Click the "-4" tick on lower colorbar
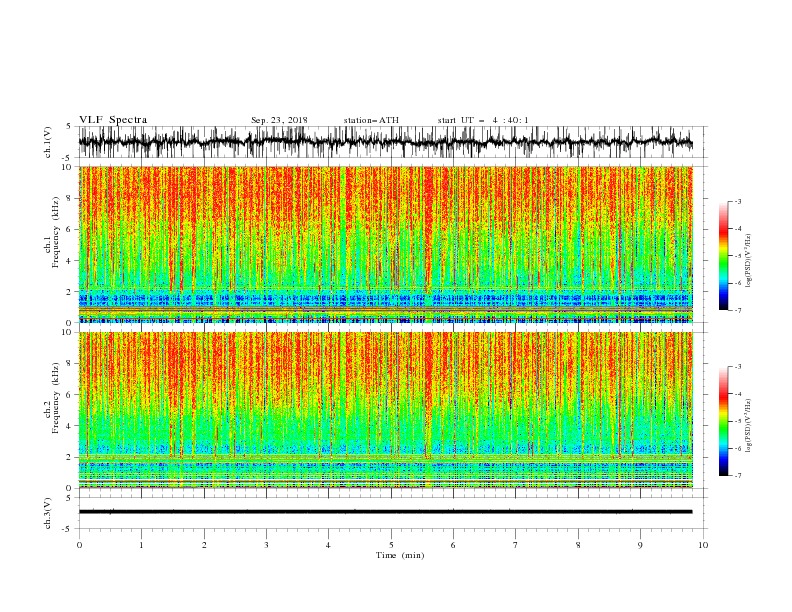 737,394
